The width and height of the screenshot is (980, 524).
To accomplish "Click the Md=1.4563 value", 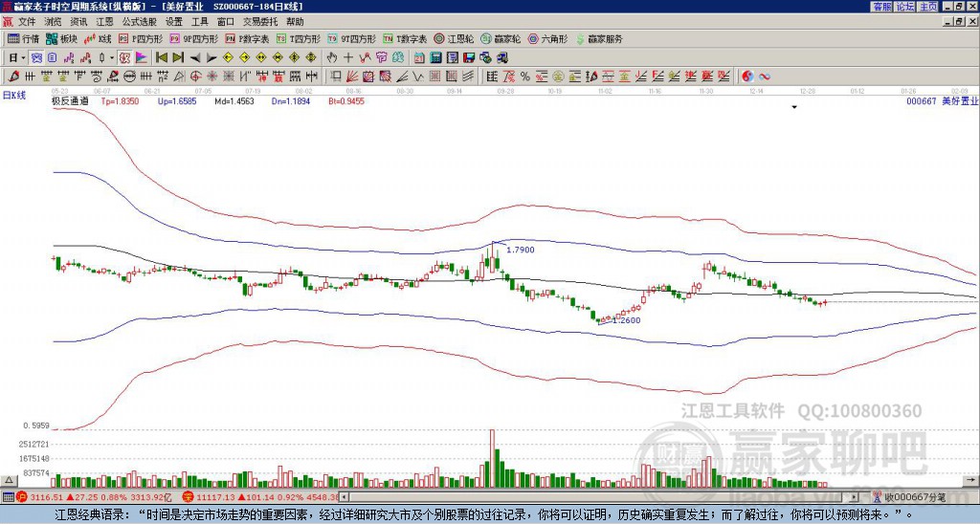I will pos(234,100).
